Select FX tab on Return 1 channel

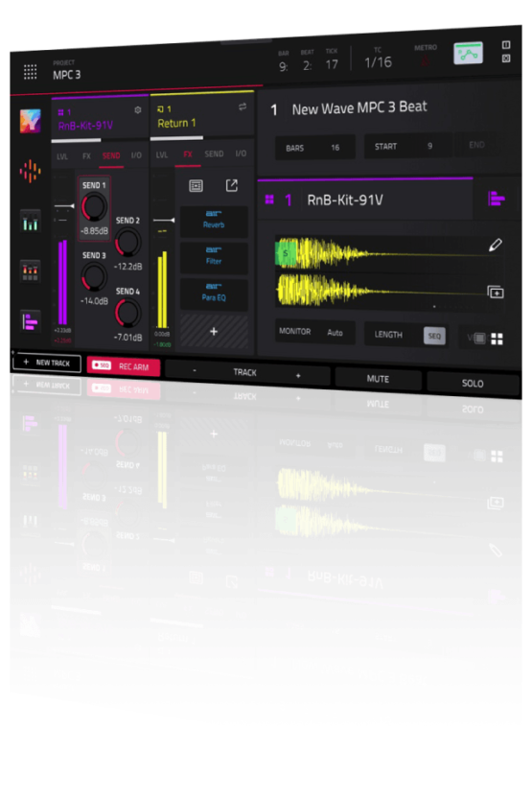tap(188, 153)
